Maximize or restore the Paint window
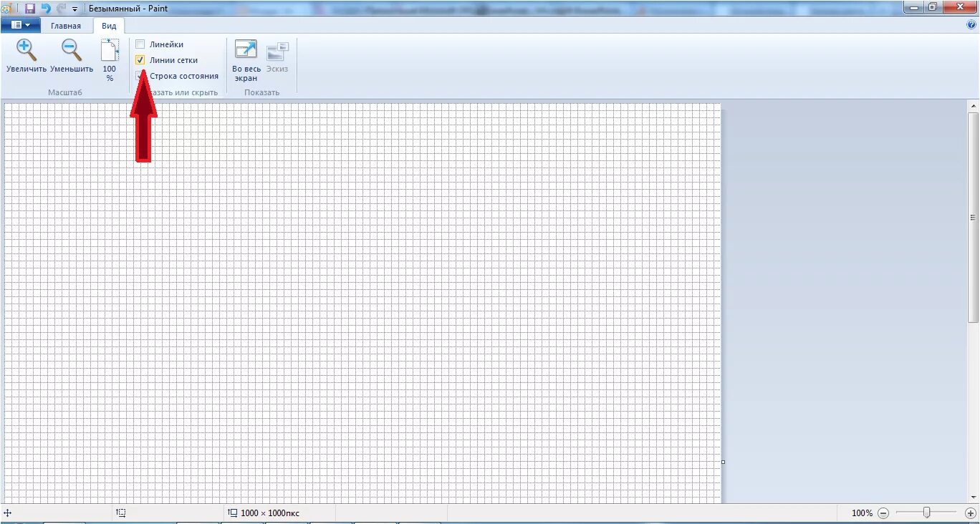The width and height of the screenshot is (980, 524). click(933, 7)
